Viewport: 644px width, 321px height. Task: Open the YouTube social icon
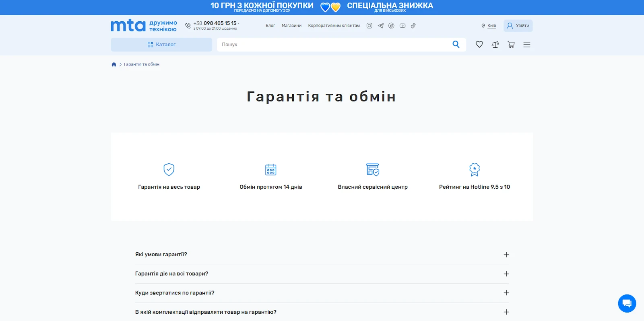402,26
